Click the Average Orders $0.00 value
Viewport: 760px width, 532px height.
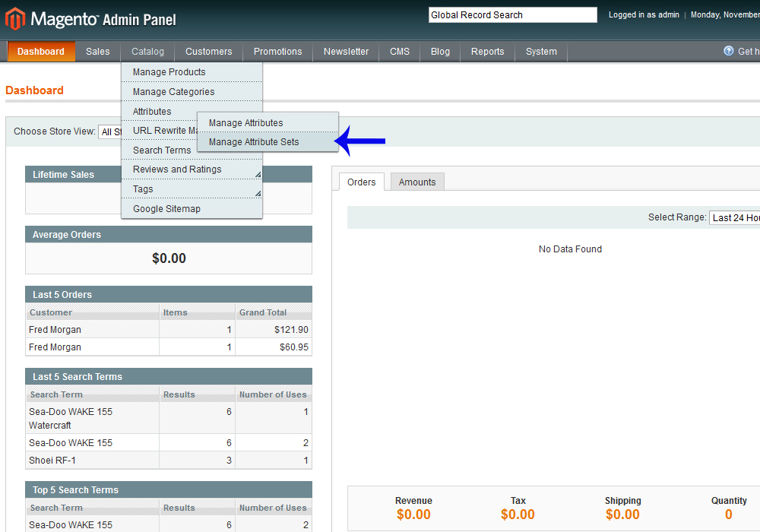(x=169, y=258)
